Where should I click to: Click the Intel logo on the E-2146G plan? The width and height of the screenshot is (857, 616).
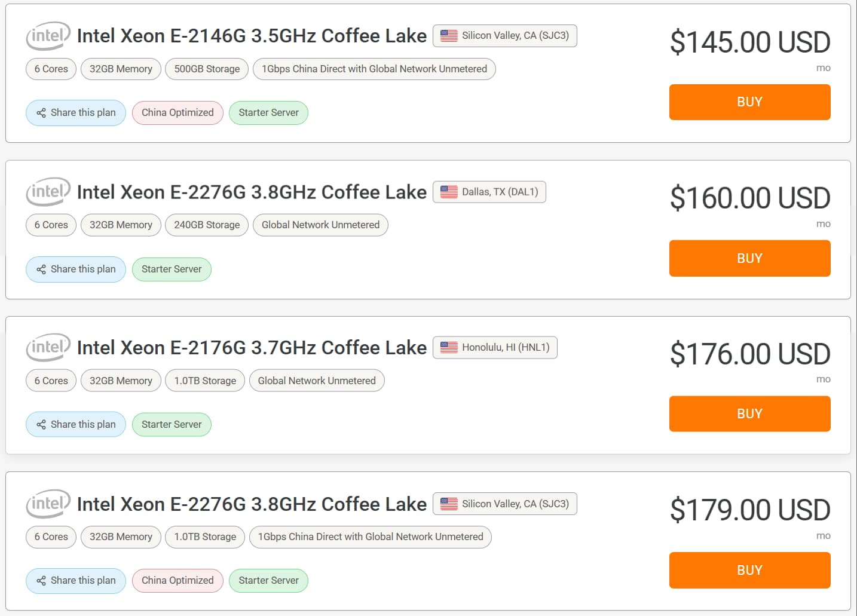pos(48,36)
